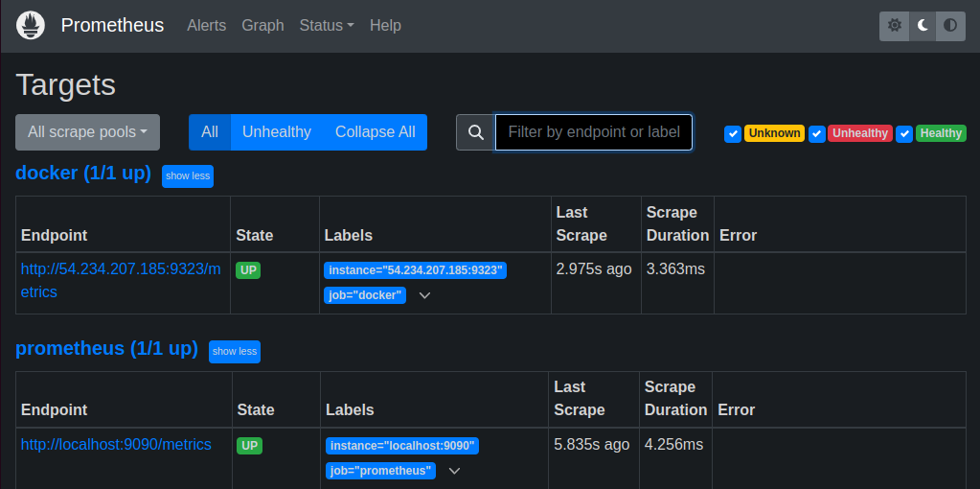Image resolution: width=980 pixels, height=489 pixels.
Task: Expand labels chevron in prometheus row
Action: pyautogui.click(x=454, y=470)
